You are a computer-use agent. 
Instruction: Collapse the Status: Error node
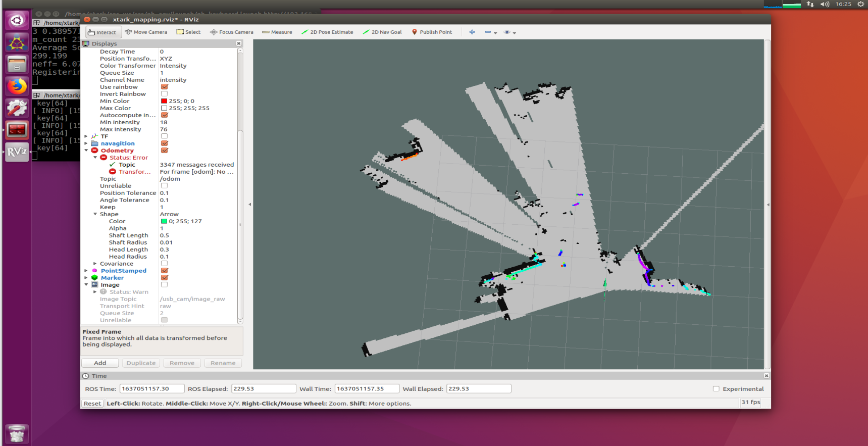click(95, 158)
